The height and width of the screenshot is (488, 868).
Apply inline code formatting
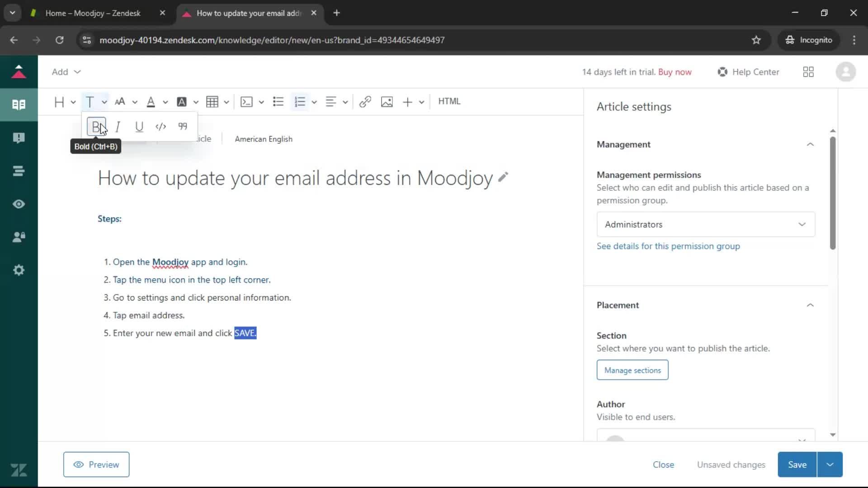coord(160,127)
